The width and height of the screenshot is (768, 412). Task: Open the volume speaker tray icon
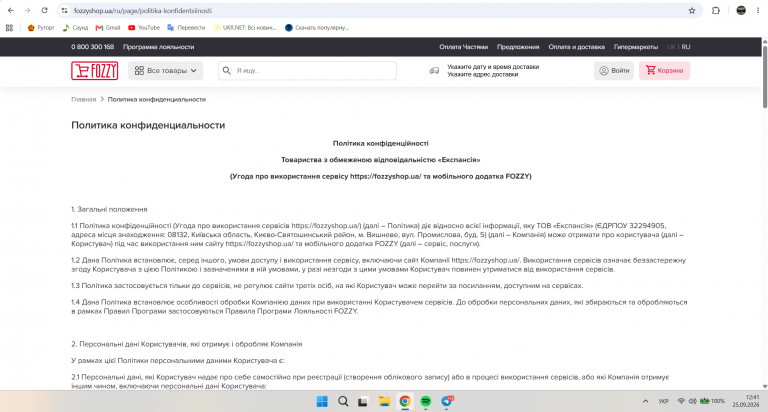point(693,401)
